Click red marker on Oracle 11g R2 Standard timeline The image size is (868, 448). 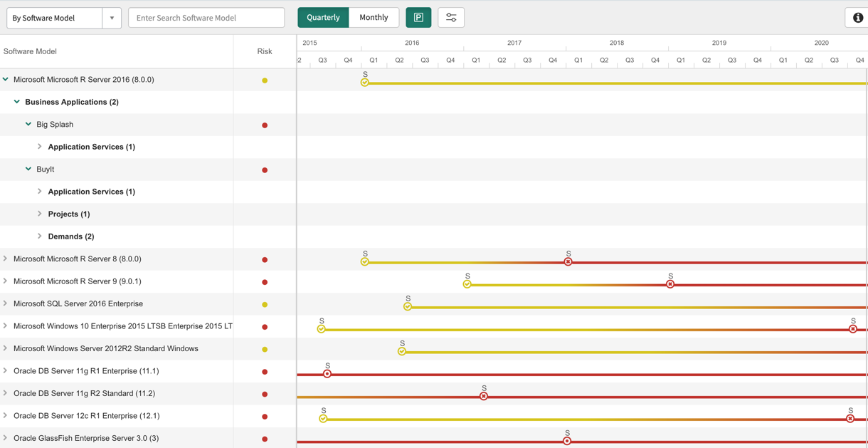tap(484, 396)
